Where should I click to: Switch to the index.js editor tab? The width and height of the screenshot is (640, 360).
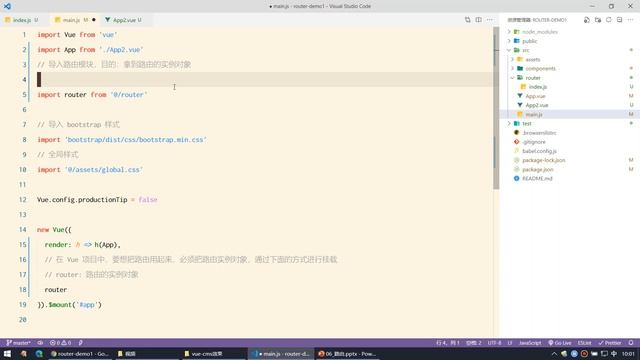(22, 20)
